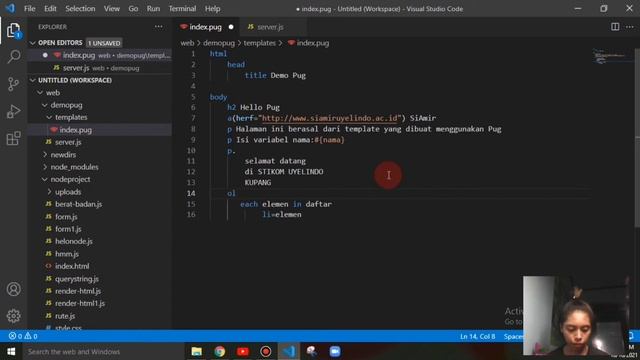Click the Windows Start button
The image size is (640, 360).
click(11, 351)
